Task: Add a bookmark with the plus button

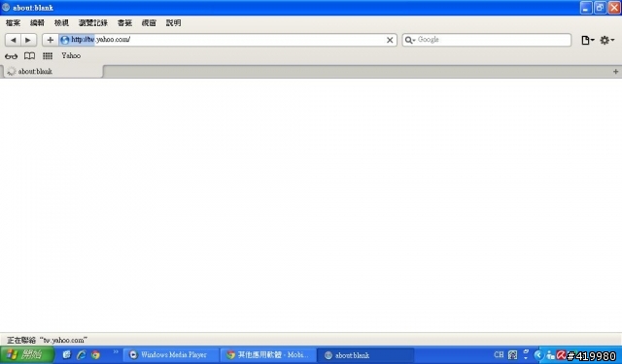Action: click(x=50, y=40)
